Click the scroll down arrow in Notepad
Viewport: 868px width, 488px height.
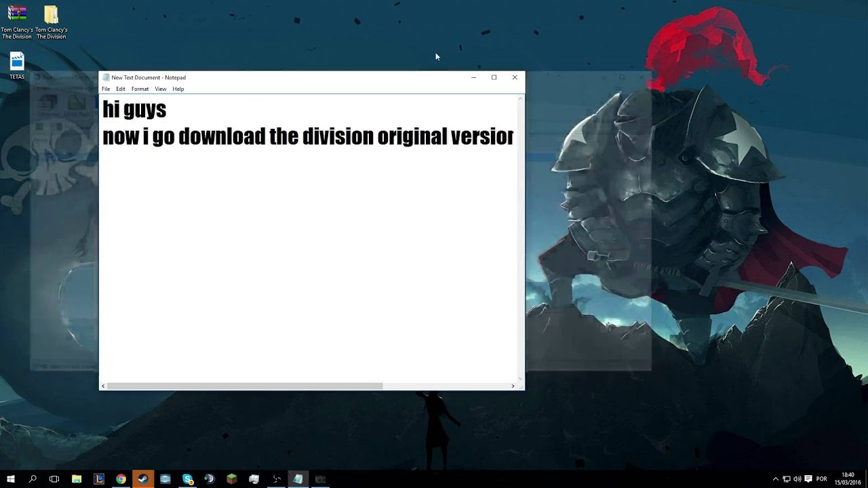tap(521, 379)
